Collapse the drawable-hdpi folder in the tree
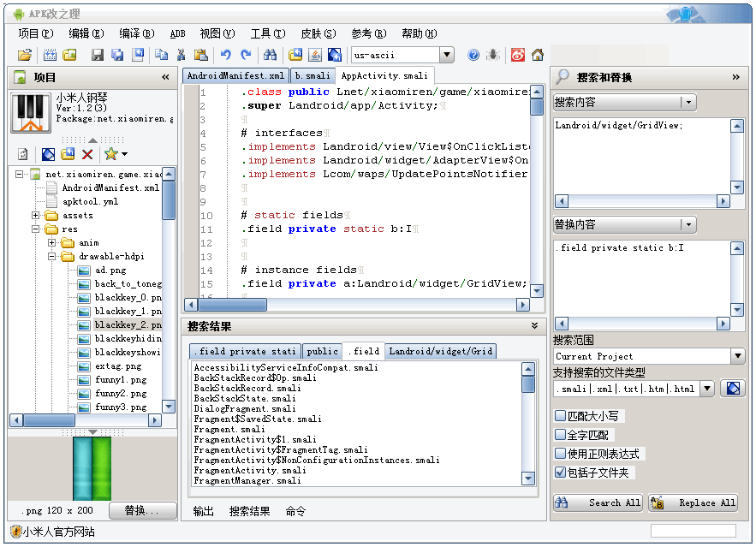 click(51, 256)
